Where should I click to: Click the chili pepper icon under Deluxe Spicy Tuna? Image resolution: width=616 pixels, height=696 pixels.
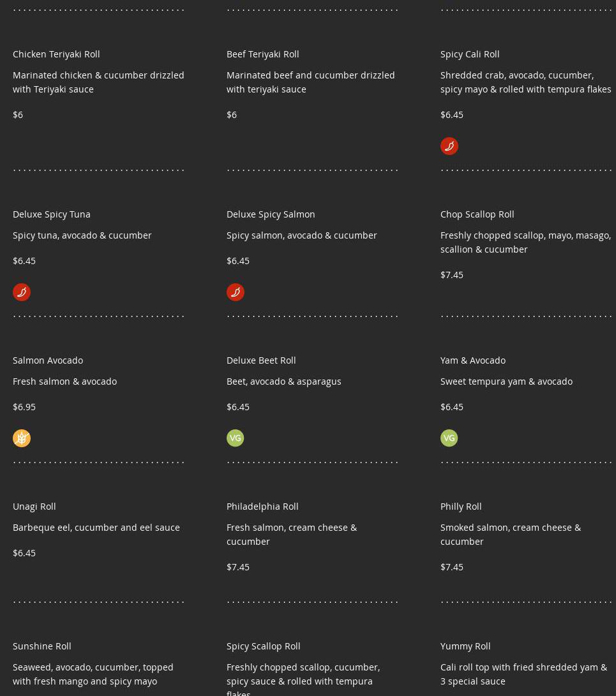coord(21,292)
